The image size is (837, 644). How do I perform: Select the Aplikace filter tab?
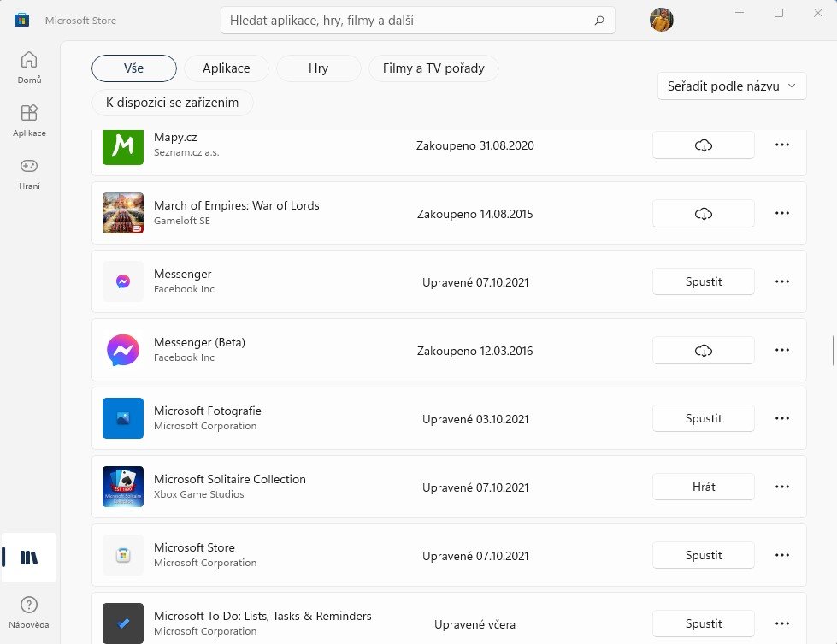[227, 68]
